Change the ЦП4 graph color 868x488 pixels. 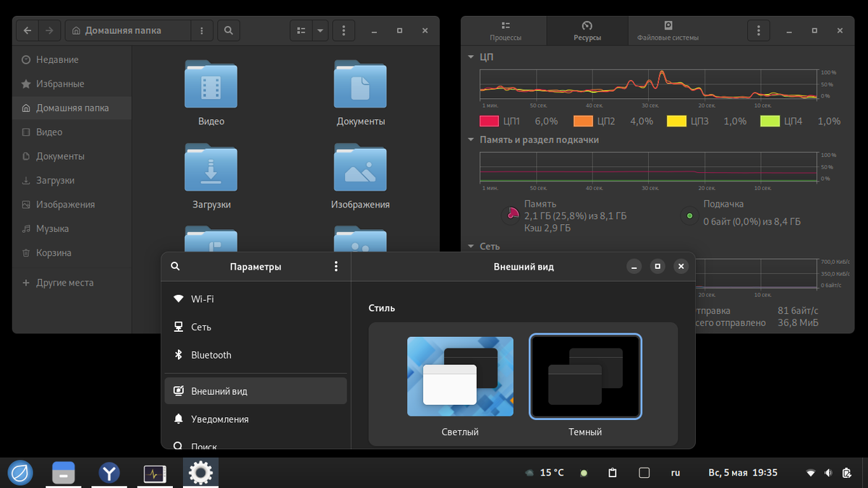[770, 121]
